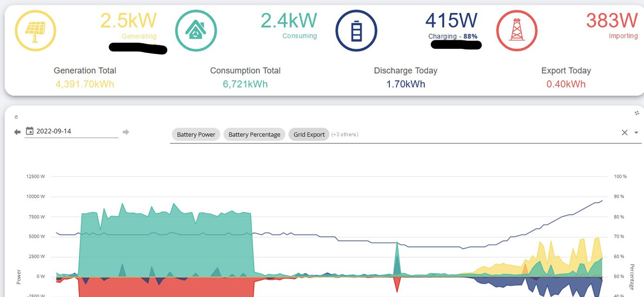Expand chart with the fullscreen icon
The width and height of the screenshot is (644, 297).
(x=637, y=113)
